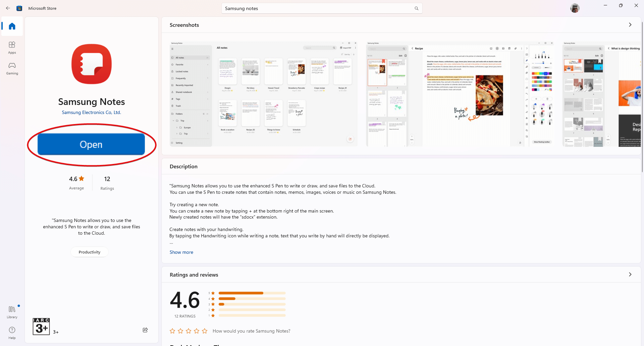Go to the Home sidebar icon
644x346 pixels.
(12, 26)
